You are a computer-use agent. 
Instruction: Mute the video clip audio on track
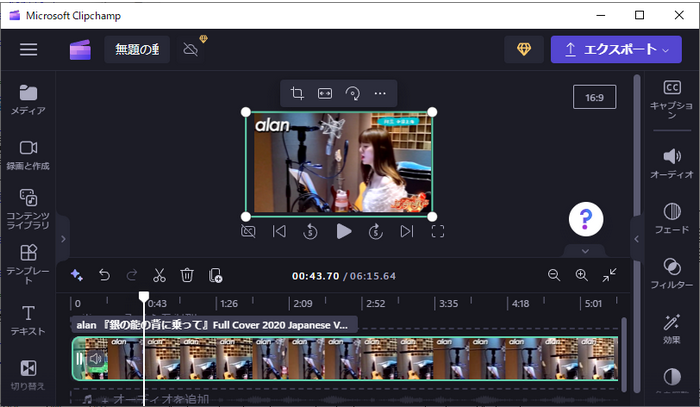coord(96,358)
